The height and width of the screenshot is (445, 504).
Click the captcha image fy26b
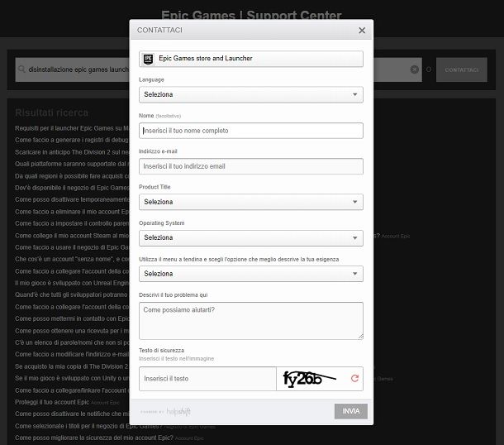(309, 379)
